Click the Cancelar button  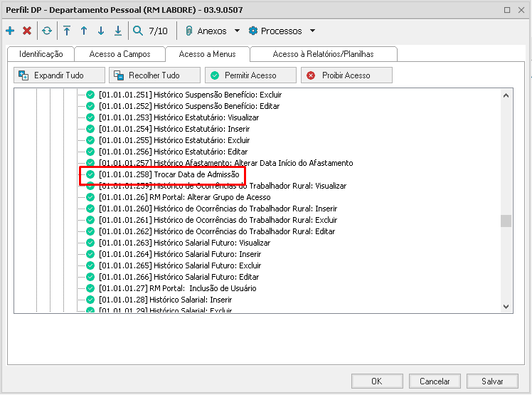pos(435,381)
